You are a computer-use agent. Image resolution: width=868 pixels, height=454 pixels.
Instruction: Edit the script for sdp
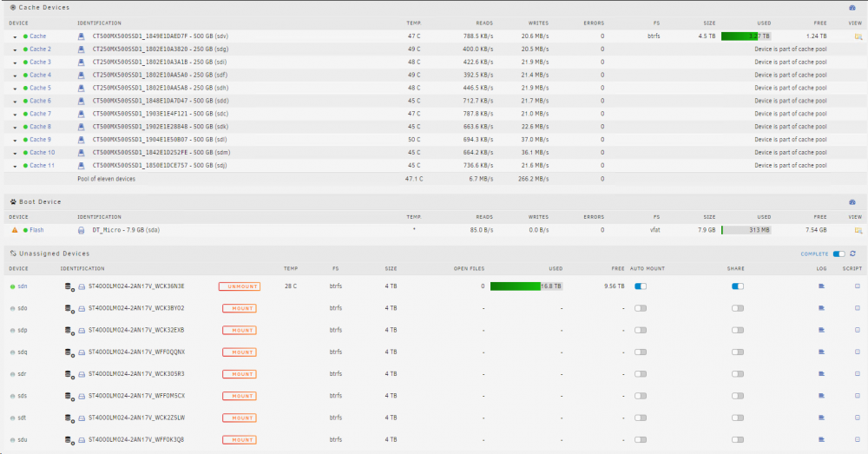click(x=858, y=330)
